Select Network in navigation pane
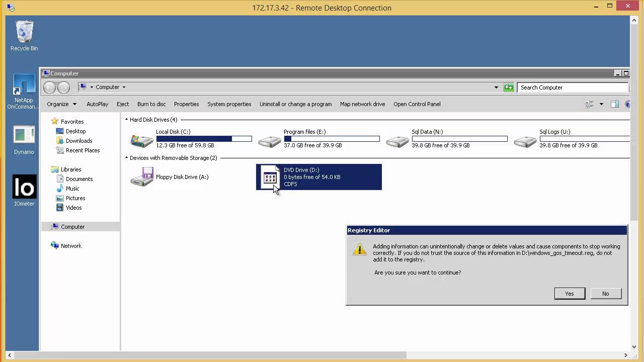The height and width of the screenshot is (362, 644). [x=71, y=246]
